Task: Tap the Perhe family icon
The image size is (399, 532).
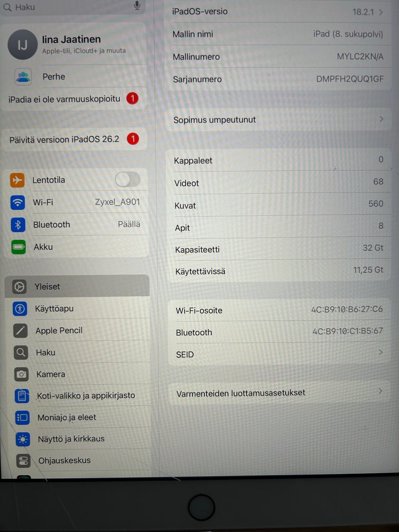Action: point(23,77)
